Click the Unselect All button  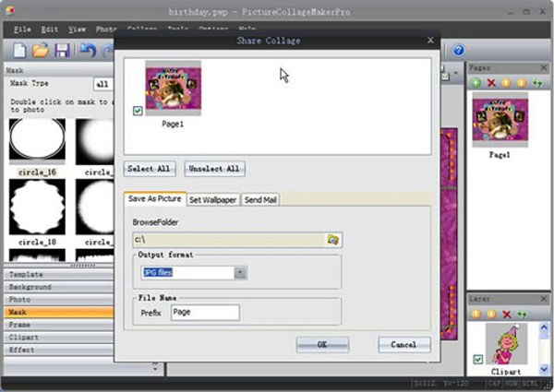214,169
